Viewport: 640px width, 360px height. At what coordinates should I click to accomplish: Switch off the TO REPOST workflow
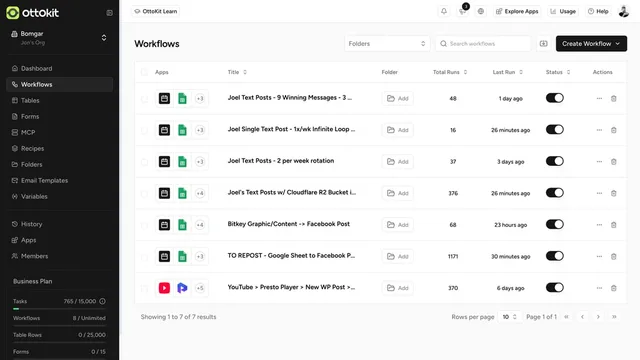tap(555, 256)
